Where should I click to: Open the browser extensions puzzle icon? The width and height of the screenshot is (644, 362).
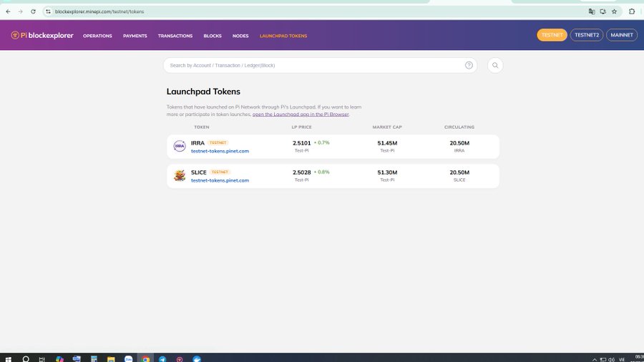coord(632,11)
